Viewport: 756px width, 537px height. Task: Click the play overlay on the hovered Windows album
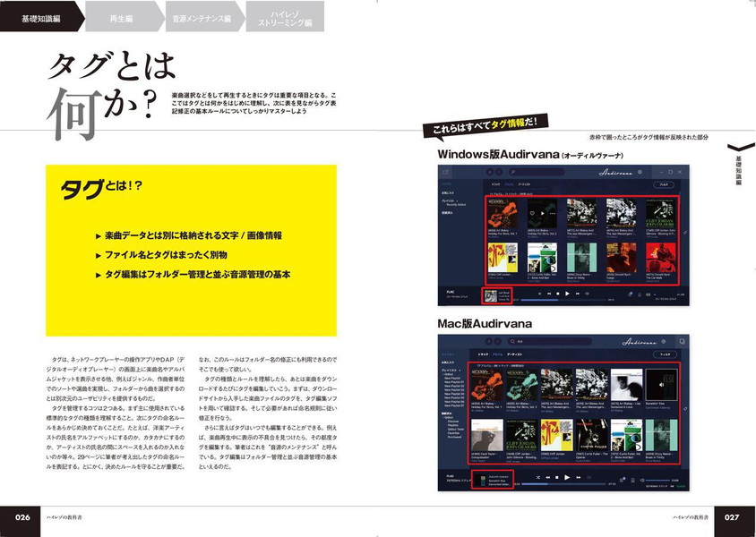click(x=543, y=213)
